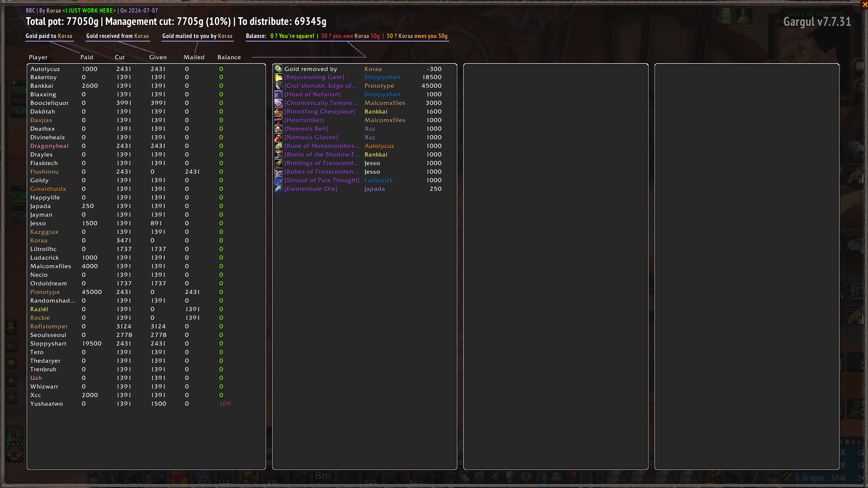This screenshot has width=868, height=488.
Task: Click the Mailed column header
Action: click(194, 57)
